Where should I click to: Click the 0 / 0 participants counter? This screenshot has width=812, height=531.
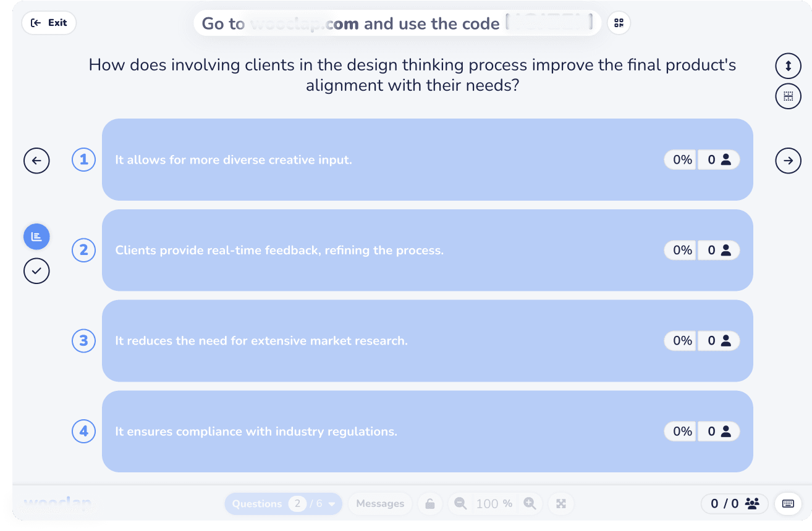click(x=734, y=504)
